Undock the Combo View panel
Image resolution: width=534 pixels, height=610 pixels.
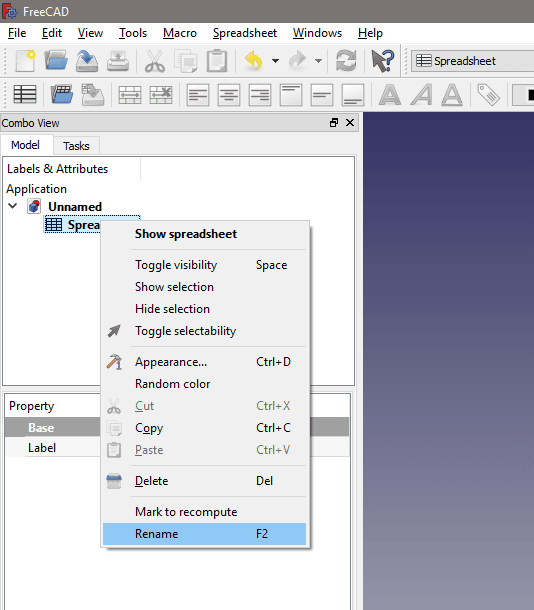click(x=334, y=123)
